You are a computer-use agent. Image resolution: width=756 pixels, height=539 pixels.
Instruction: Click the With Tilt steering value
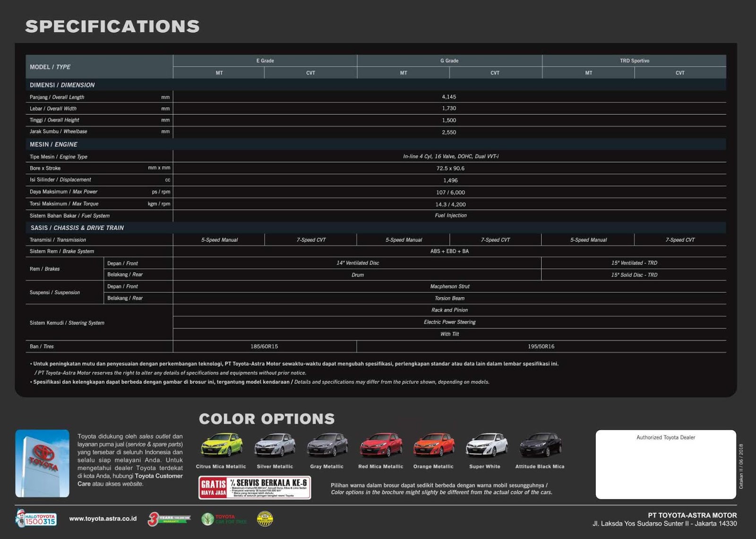[x=449, y=334]
